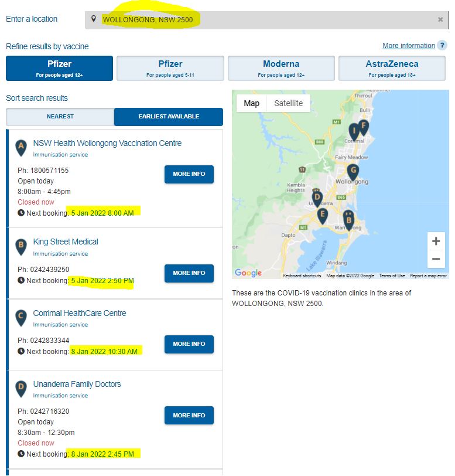The image size is (455, 476).
Task: Click next booking 8 Jan 2022 10:30 AM
Action: tap(104, 352)
